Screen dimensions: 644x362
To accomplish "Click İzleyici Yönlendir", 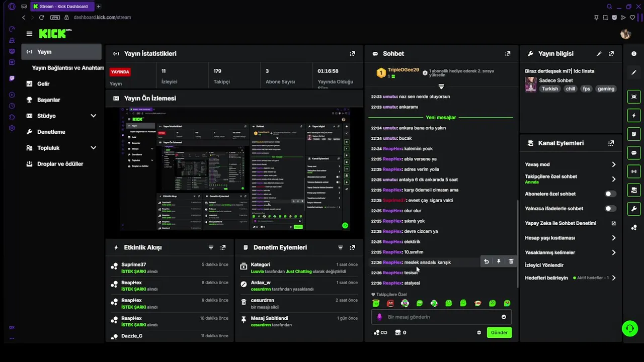I will point(544,265).
